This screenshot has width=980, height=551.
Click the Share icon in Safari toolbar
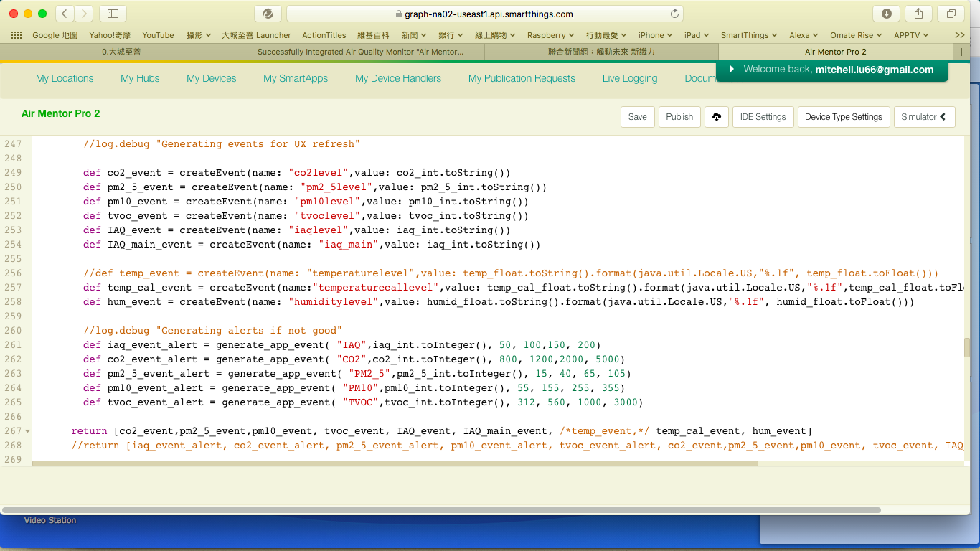919,14
